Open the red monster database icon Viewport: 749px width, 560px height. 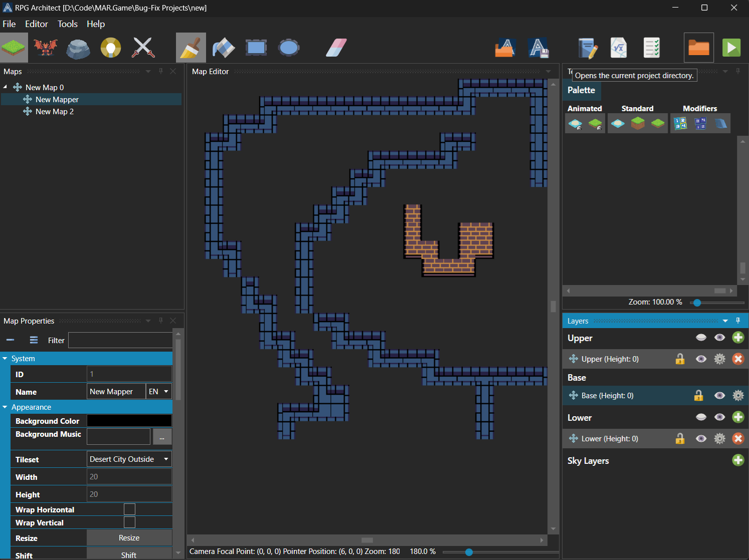pos(46,48)
